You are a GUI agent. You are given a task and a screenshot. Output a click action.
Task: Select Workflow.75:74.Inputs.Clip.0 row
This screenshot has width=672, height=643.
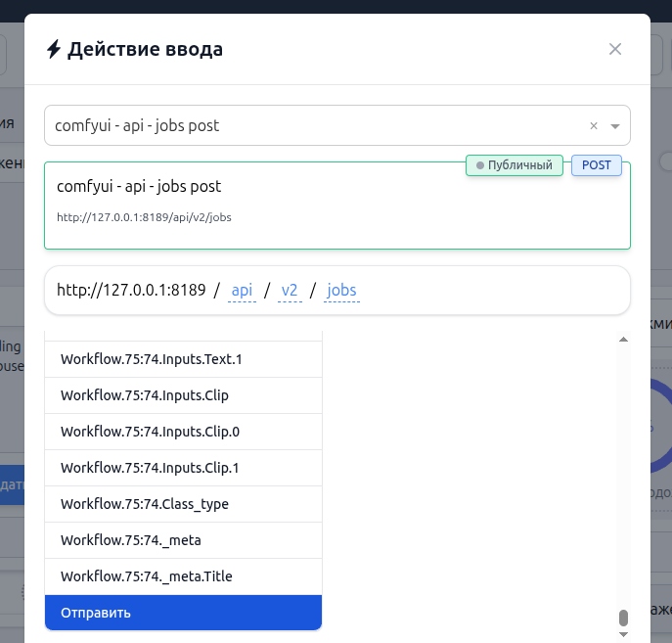pos(184,432)
